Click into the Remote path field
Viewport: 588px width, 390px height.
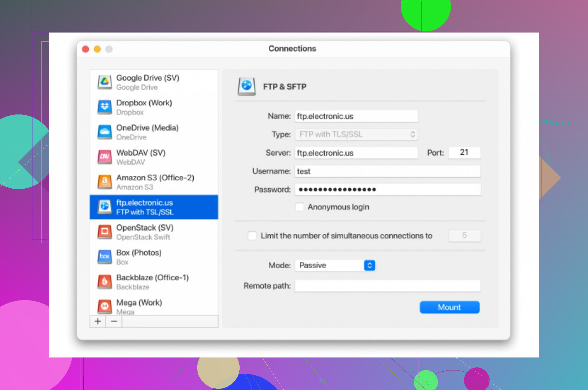click(387, 286)
